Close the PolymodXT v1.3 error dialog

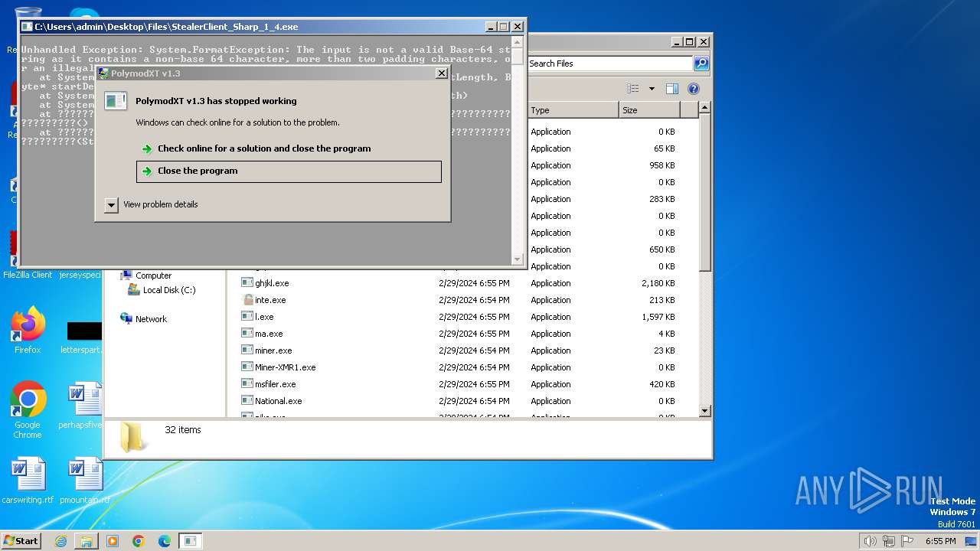point(441,73)
